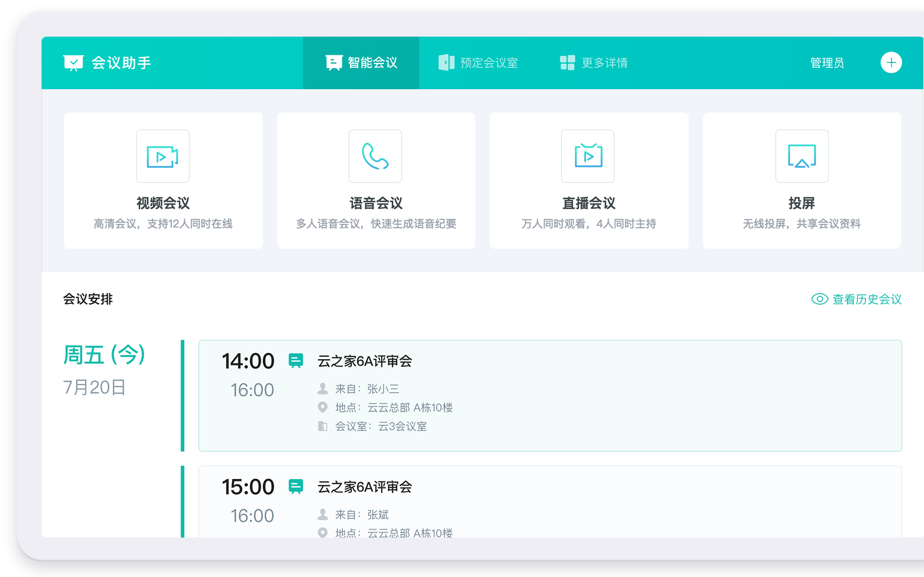This screenshot has height=577, width=924.
Task: Open the 查看历史会议 link
Action: click(867, 299)
